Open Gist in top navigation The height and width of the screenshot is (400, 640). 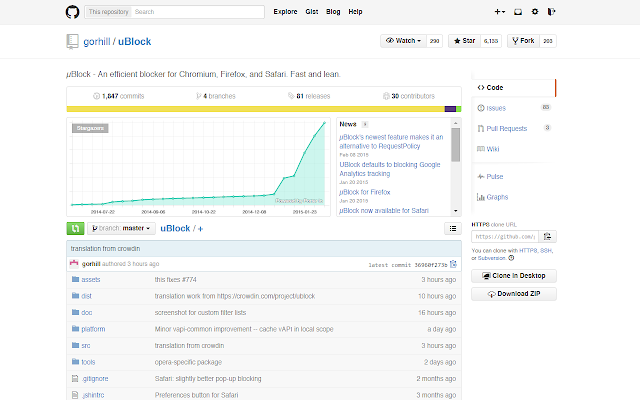pyautogui.click(x=312, y=12)
